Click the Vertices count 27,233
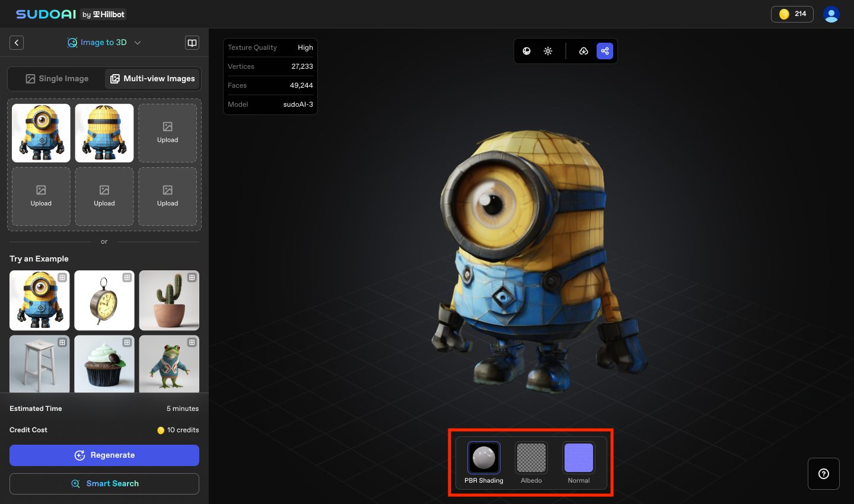 302,66
